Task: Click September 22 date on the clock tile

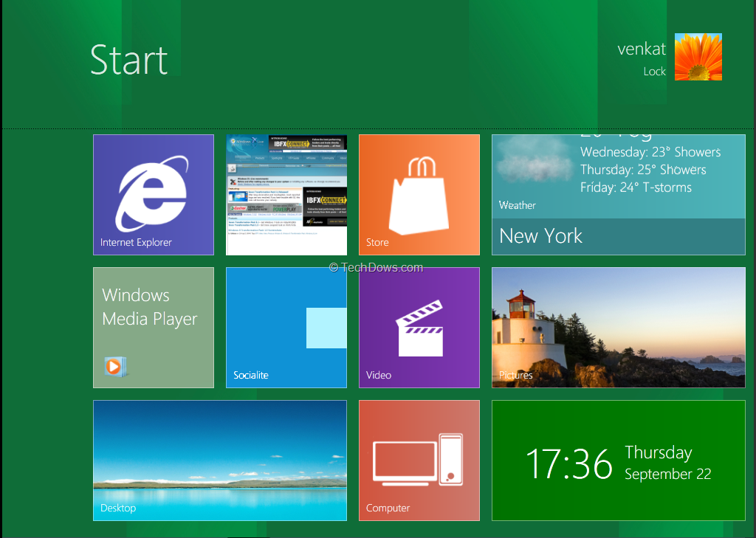Action: 668,474
